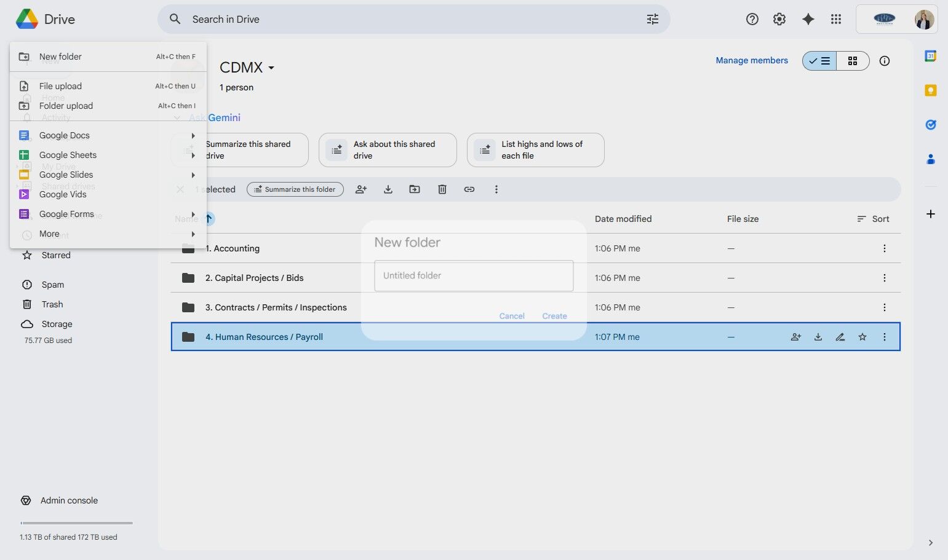Share the Human Resources / Payroll row

click(796, 337)
